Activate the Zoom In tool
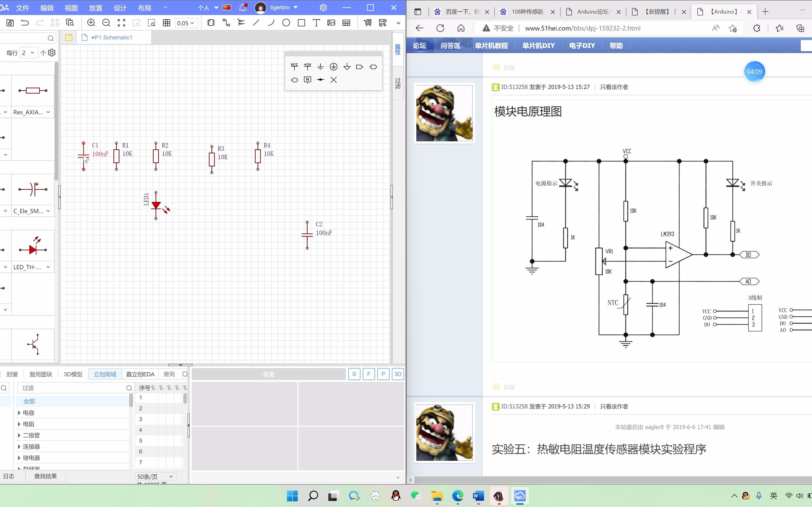The height and width of the screenshot is (507, 812). click(x=91, y=23)
